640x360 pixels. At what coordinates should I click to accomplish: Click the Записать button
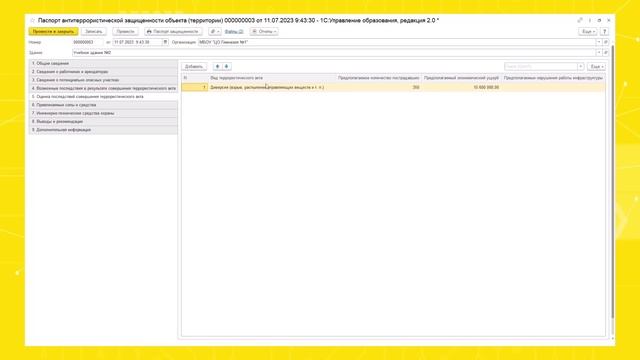(x=94, y=31)
